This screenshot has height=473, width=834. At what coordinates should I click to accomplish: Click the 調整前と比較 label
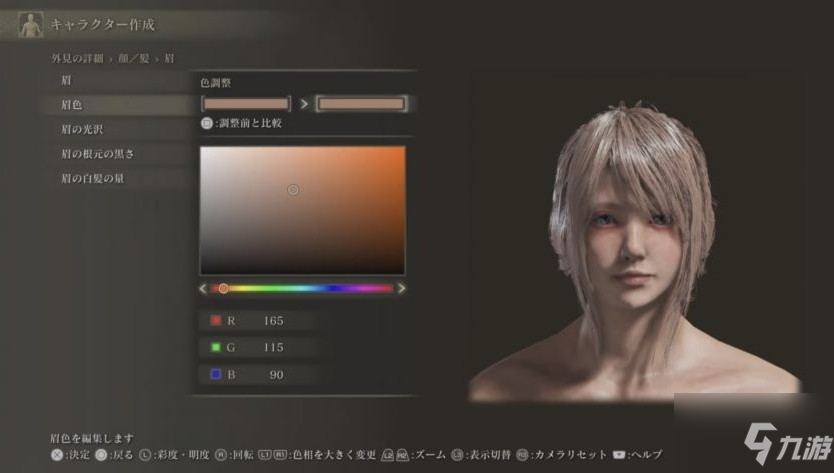(x=251, y=123)
